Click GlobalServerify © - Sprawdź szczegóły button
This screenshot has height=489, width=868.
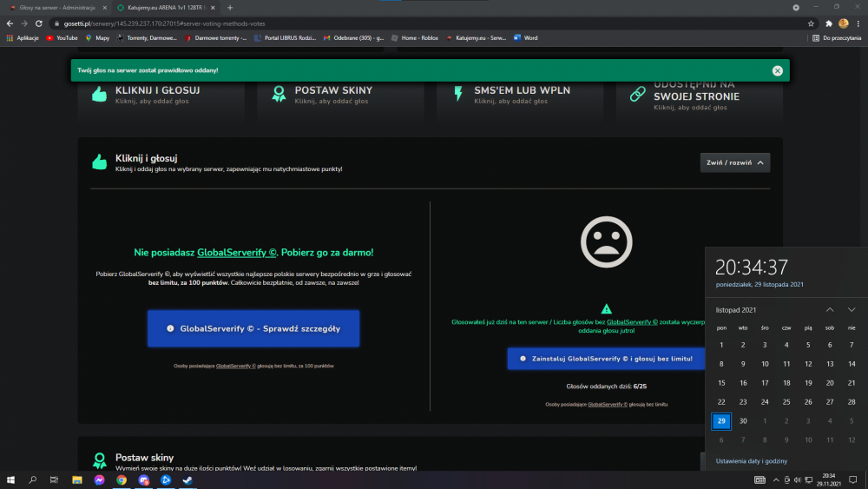253,328
